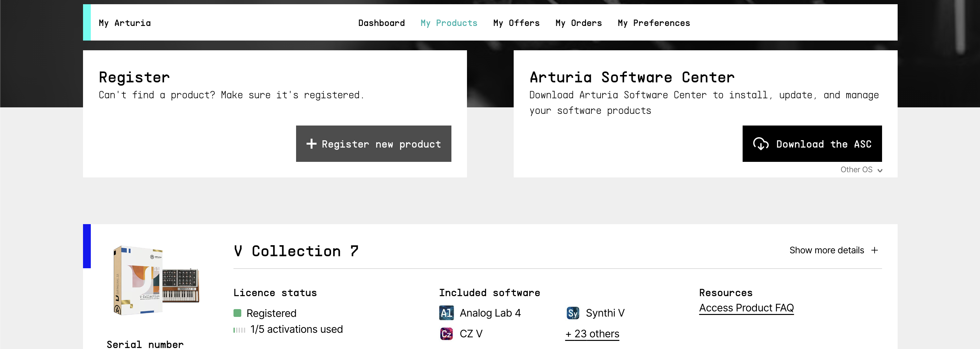Screen dimensions: 980x349
Task: Click the Arturia Software Center heading
Action: (632, 77)
